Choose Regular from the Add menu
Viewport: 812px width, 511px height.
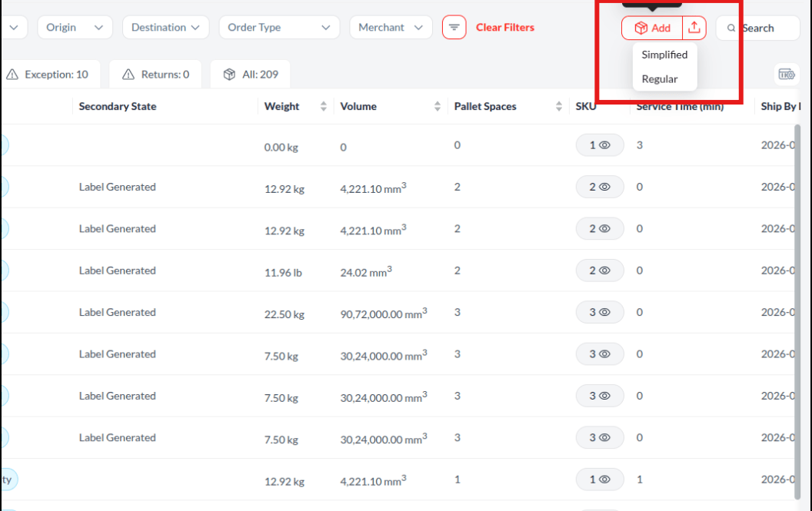click(660, 79)
